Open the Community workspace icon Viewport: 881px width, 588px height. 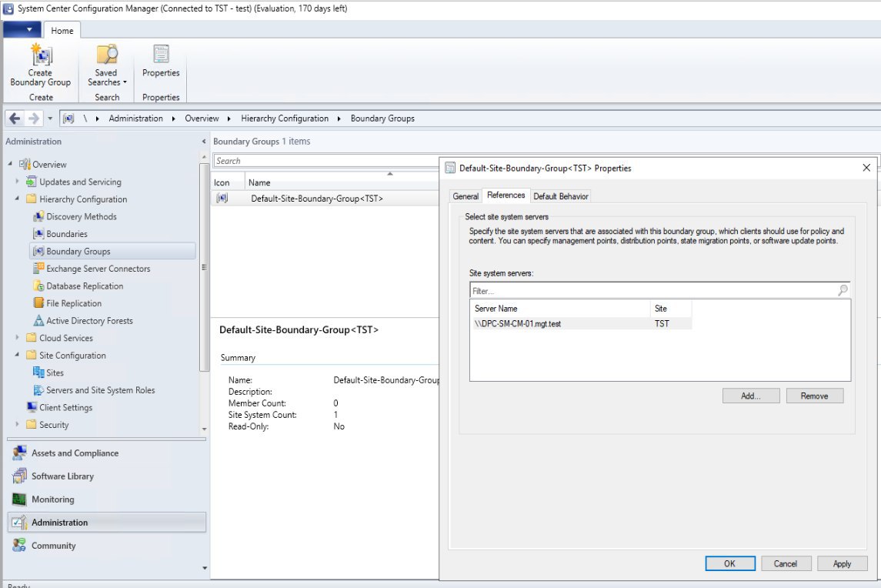[x=20, y=545]
